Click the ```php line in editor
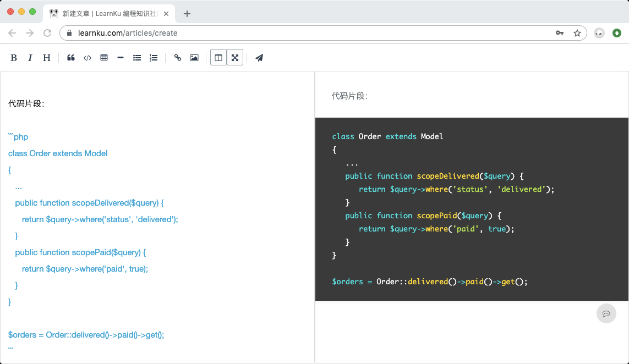Viewport: 629px width, 364px height. (x=18, y=137)
